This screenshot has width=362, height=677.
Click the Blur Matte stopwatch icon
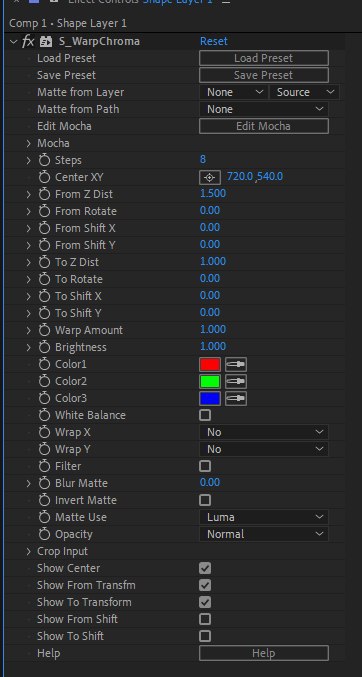pyautogui.click(x=44, y=483)
